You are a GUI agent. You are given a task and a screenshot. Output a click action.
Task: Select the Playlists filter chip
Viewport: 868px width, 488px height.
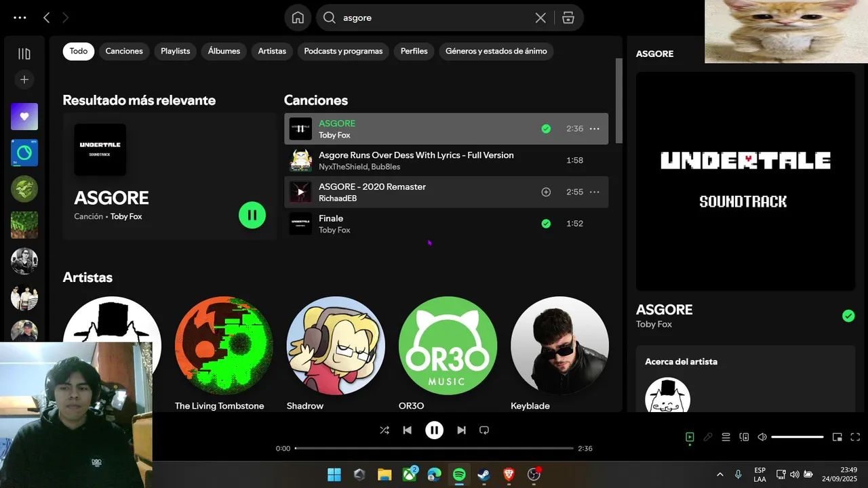pos(176,51)
